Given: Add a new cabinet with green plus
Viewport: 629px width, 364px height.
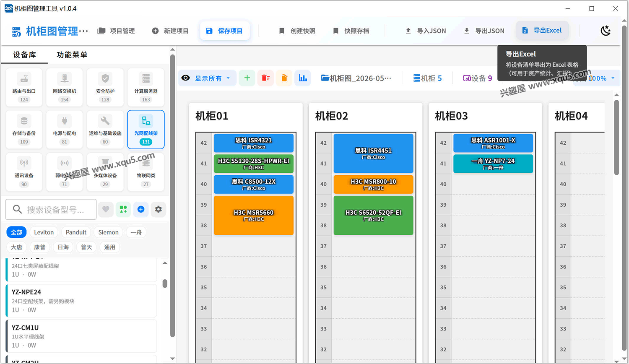Looking at the screenshot, I should coord(247,78).
